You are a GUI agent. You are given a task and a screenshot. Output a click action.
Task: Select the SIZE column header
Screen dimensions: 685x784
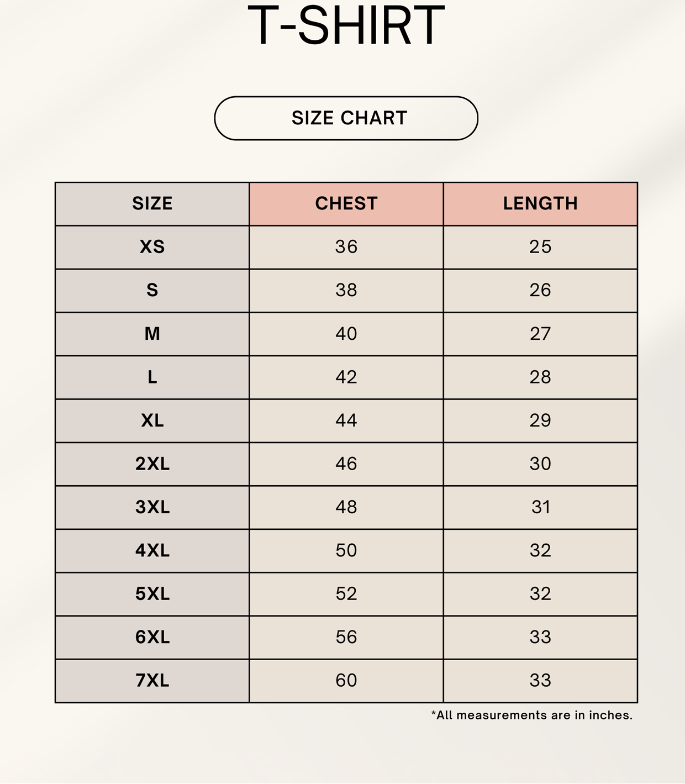pos(152,204)
